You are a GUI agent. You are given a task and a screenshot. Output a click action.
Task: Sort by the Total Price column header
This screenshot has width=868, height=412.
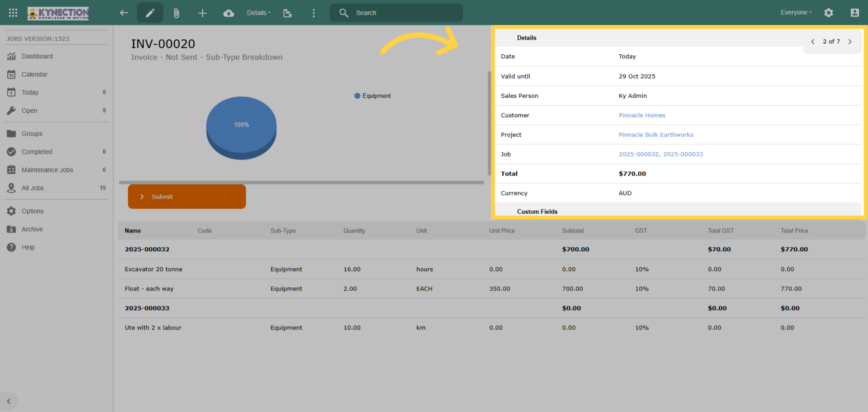pyautogui.click(x=794, y=231)
